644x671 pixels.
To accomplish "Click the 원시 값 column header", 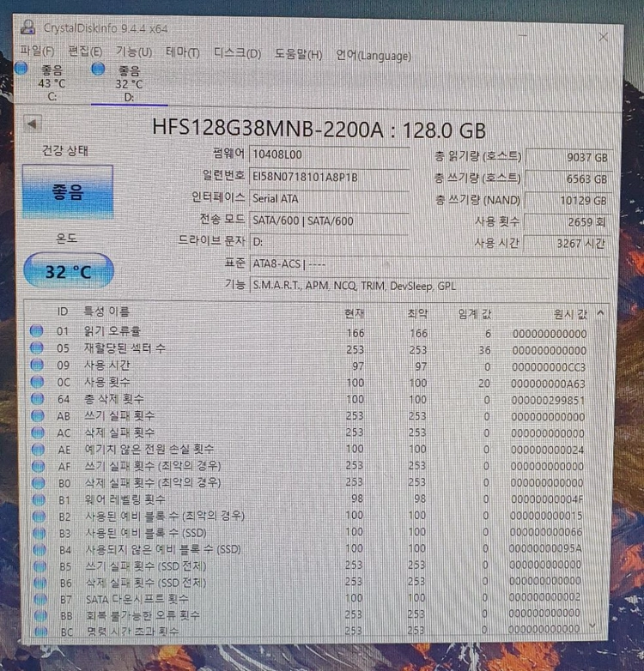I will click(570, 315).
